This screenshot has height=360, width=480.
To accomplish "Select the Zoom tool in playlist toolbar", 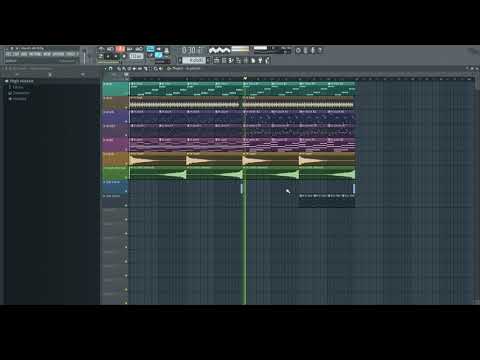I will (156, 68).
